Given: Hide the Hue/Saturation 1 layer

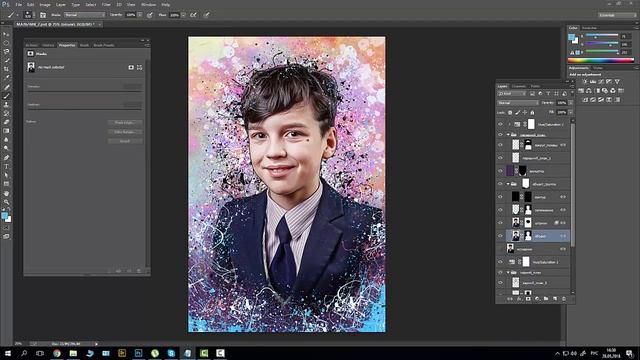Looking at the screenshot, I should point(500,262).
